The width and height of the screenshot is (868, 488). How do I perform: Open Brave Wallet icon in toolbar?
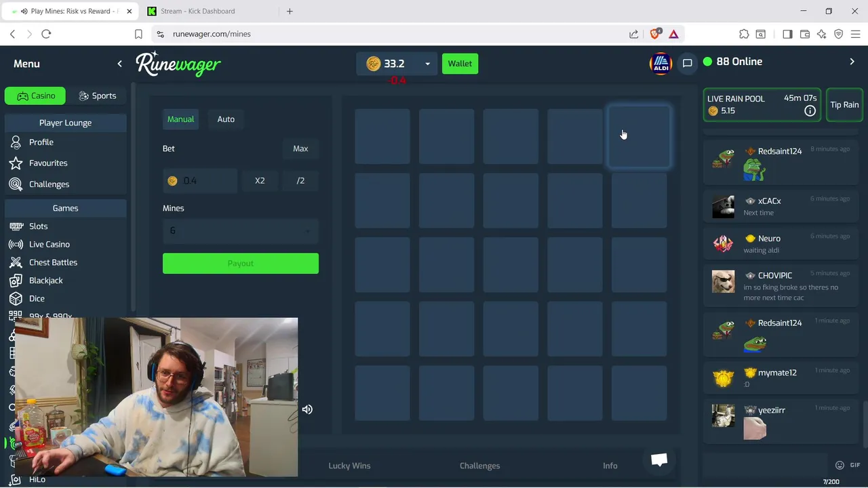pyautogui.click(x=805, y=34)
